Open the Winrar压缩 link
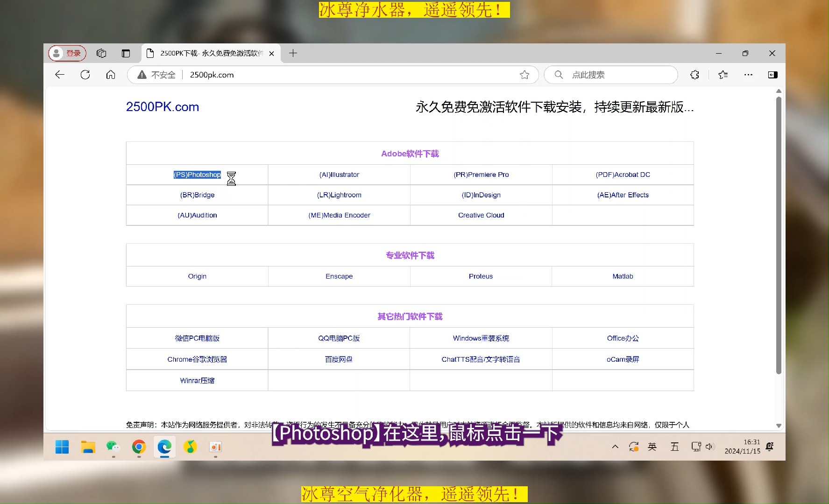This screenshot has width=829, height=504. (x=197, y=381)
